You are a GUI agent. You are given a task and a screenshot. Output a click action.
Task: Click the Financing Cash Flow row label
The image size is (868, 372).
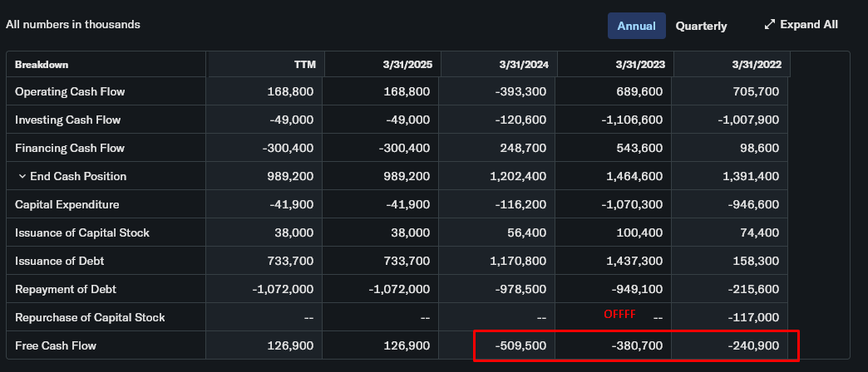click(x=70, y=148)
